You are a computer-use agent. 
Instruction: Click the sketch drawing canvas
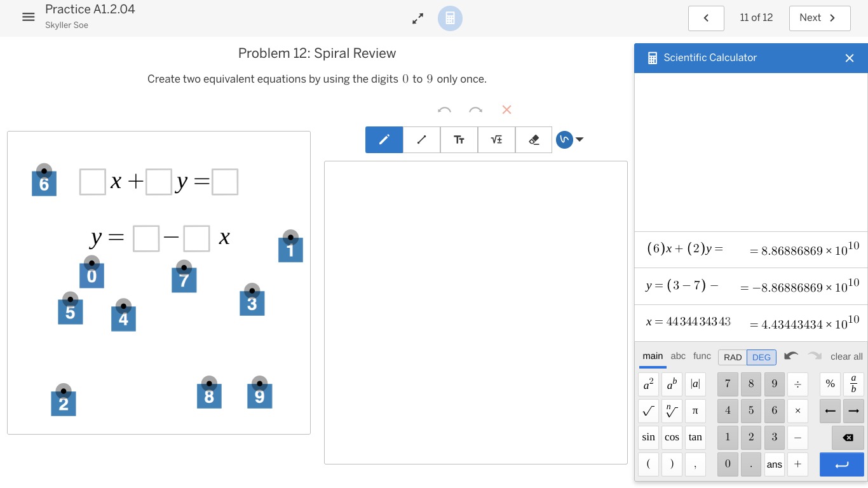(476, 313)
